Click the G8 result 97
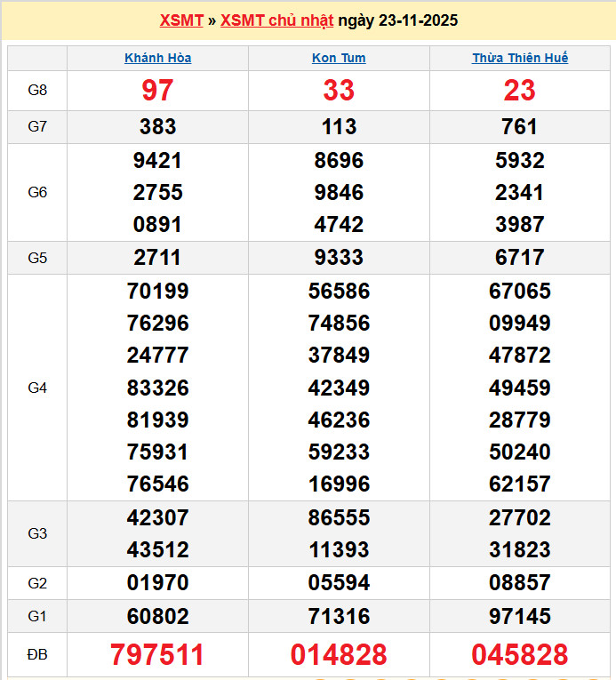 click(x=157, y=90)
